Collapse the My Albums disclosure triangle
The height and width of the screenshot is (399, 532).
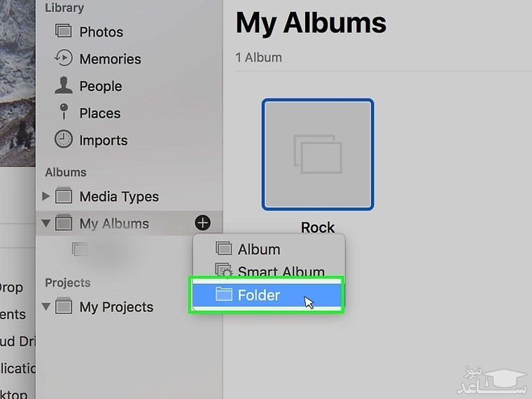(46, 223)
